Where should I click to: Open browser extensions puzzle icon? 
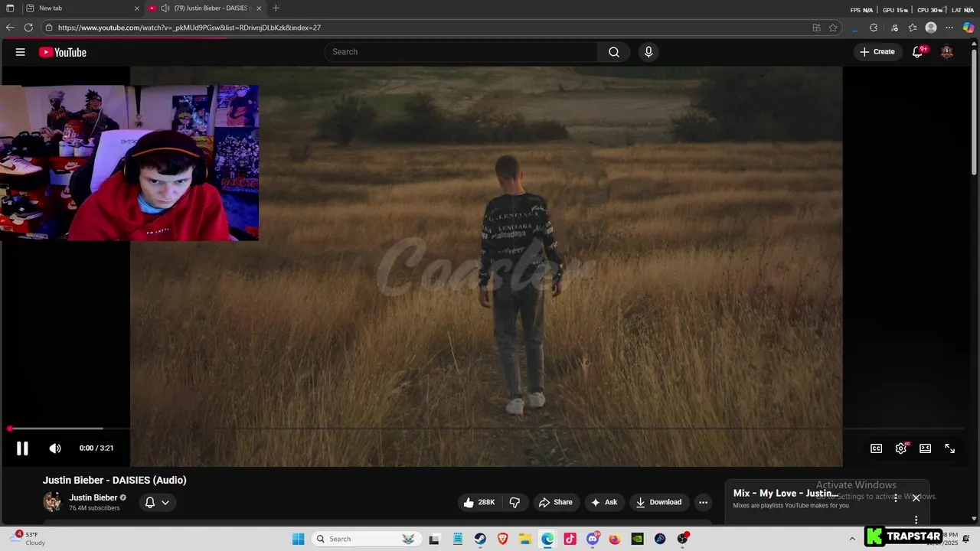tap(874, 28)
